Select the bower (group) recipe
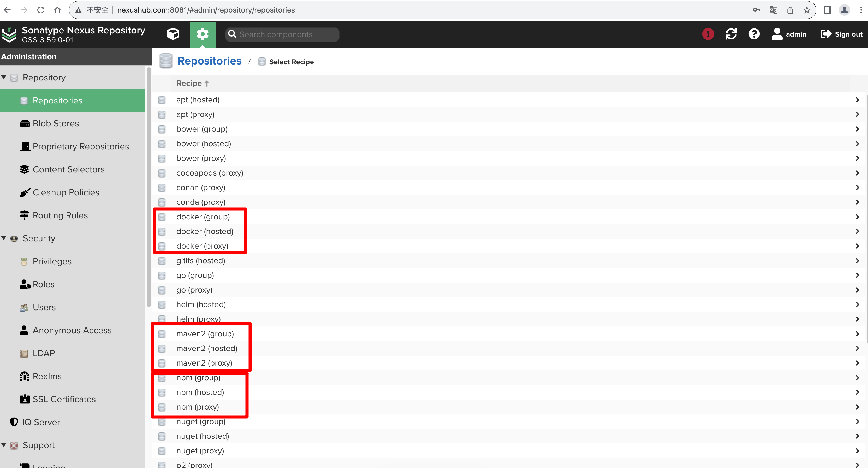 (x=509, y=129)
